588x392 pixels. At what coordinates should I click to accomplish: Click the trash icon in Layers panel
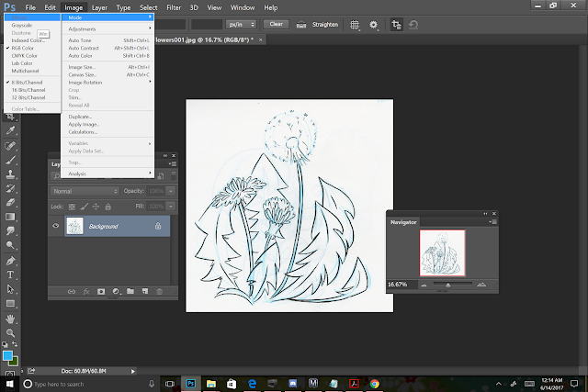[159, 291]
